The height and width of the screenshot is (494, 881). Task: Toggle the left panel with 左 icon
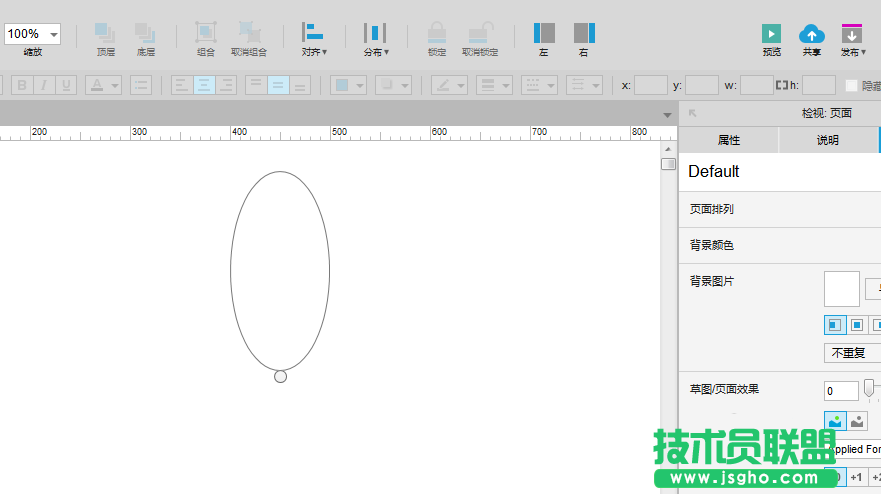(544, 33)
